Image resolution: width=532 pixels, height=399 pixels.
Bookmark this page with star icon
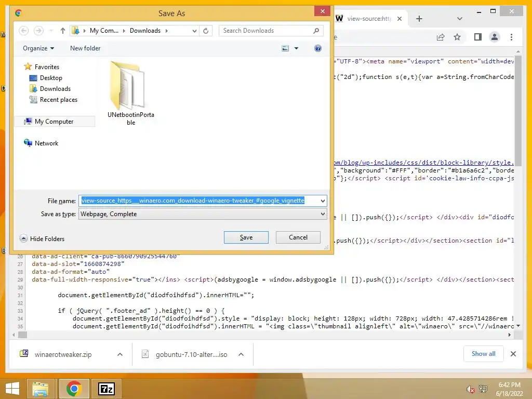pos(457,37)
